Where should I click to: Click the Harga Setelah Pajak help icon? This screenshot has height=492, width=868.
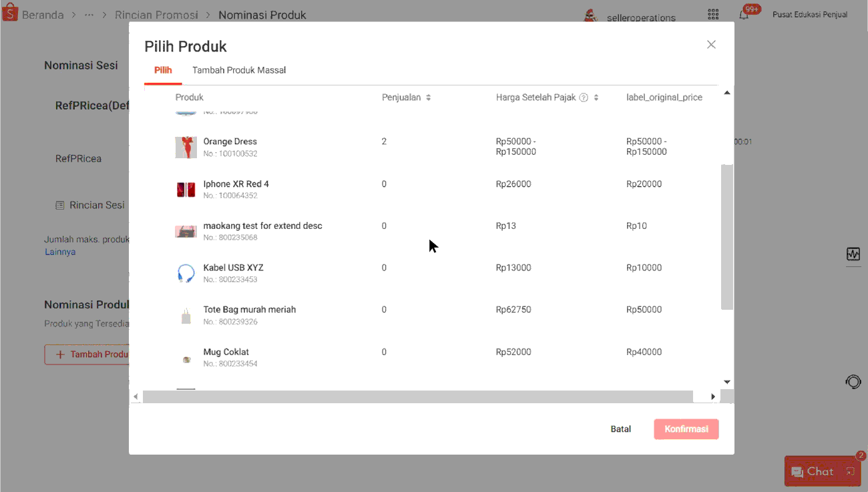[x=584, y=97]
